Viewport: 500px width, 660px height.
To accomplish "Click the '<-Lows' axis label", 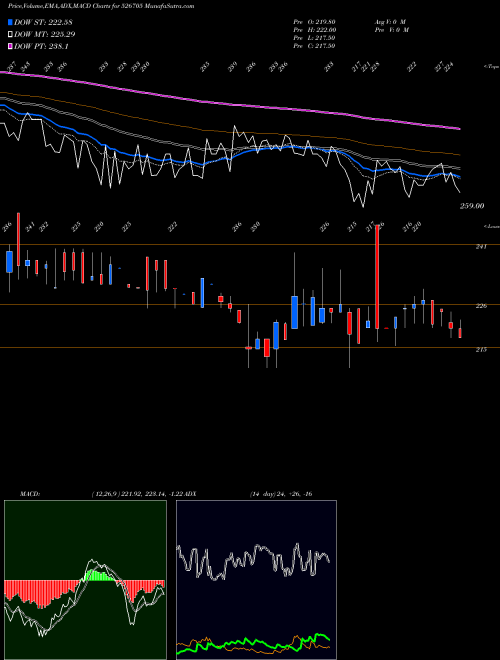I will click(491, 226).
